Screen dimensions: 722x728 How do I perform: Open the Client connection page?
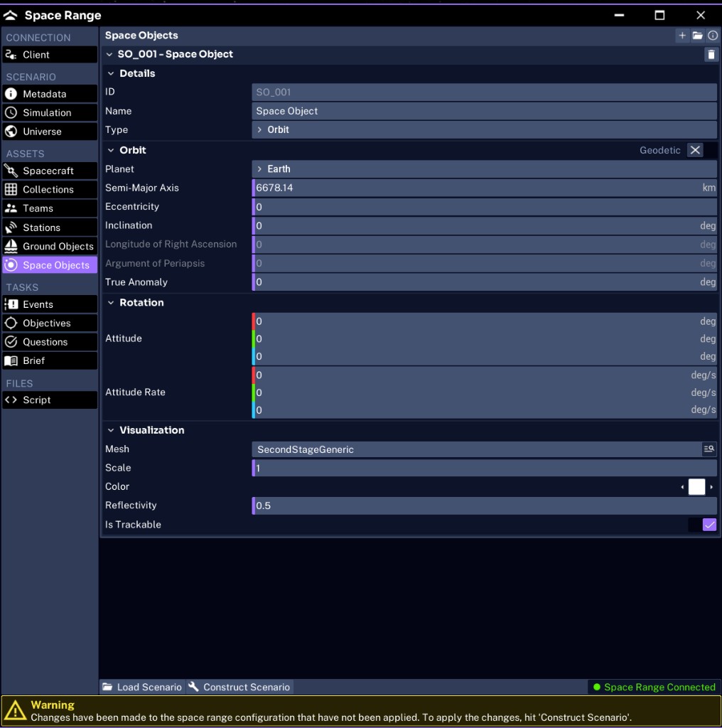coord(50,55)
